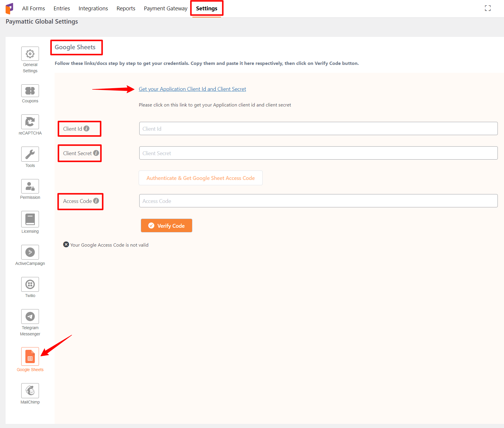Click the Google Sheets sidebar label
The width and height of the screenshot is (504, 428).
point(30,370)
